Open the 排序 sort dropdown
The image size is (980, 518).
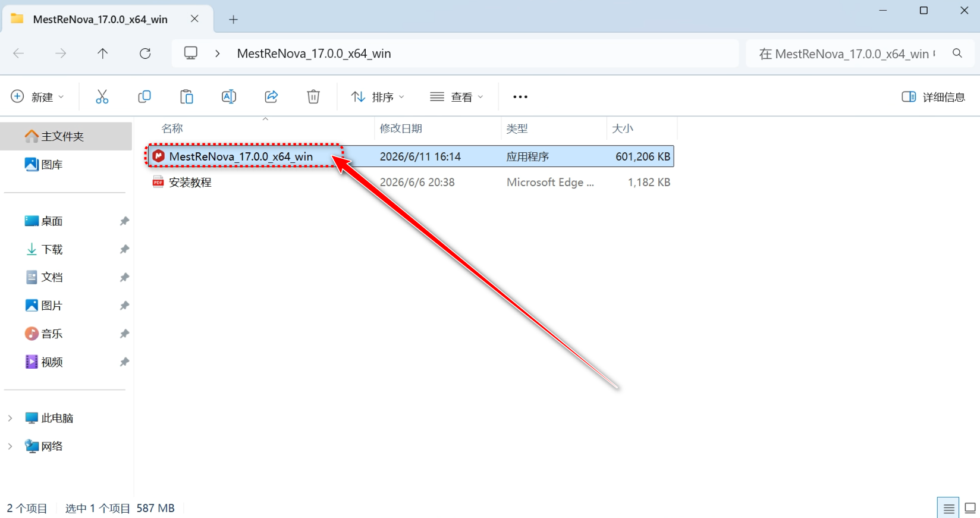pos(378,97)
